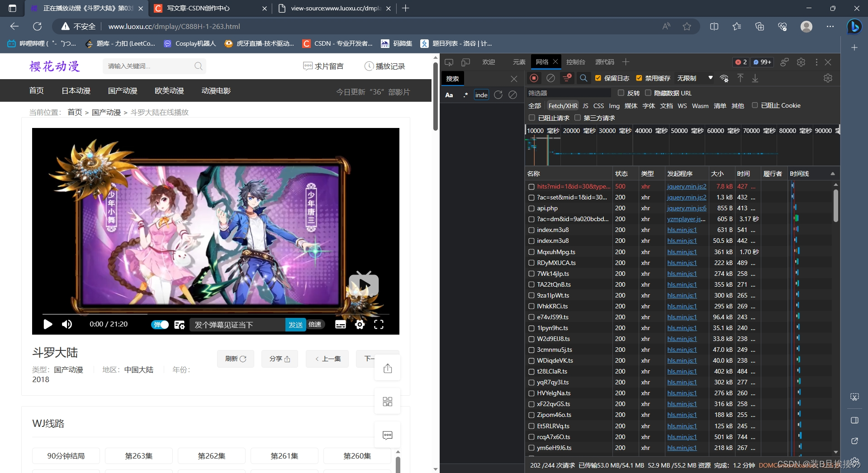The image size is (868, 473).
Task: Switch to the 控制台 DevTools tab
Action: pyautogui.click(x=575, y=62)
